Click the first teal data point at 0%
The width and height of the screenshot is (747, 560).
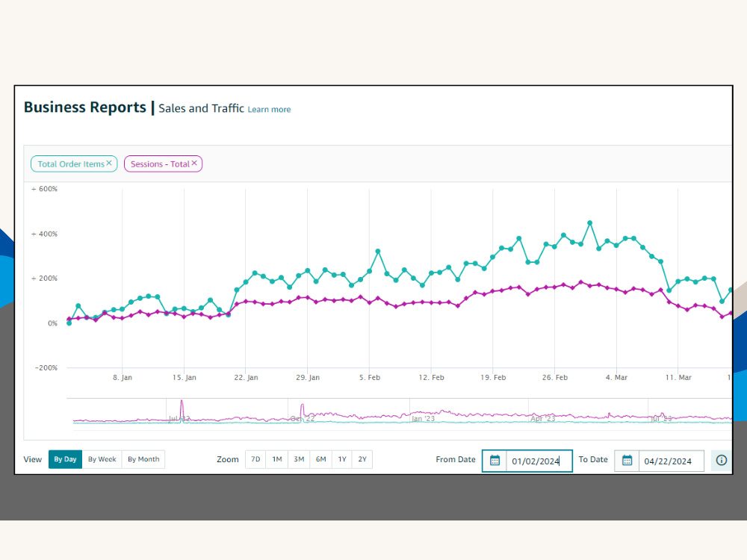tap(69, 323)
